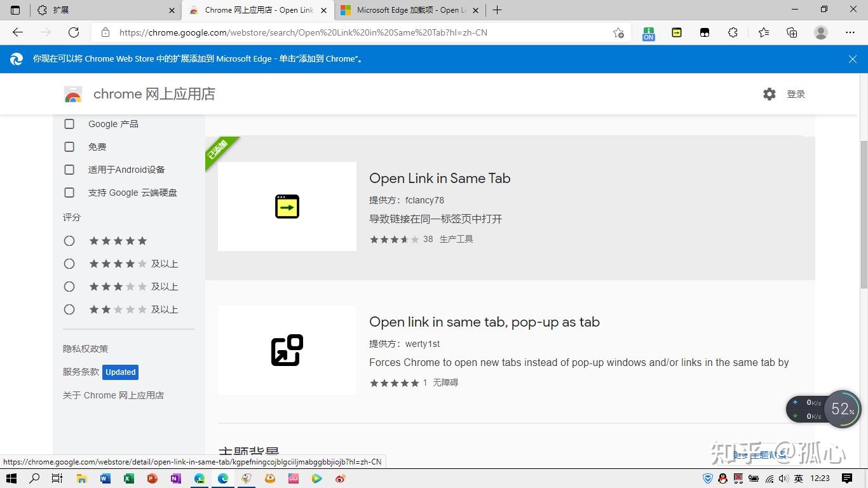
Task: Open the Collections icon
Action: click(x=792, y=32)
